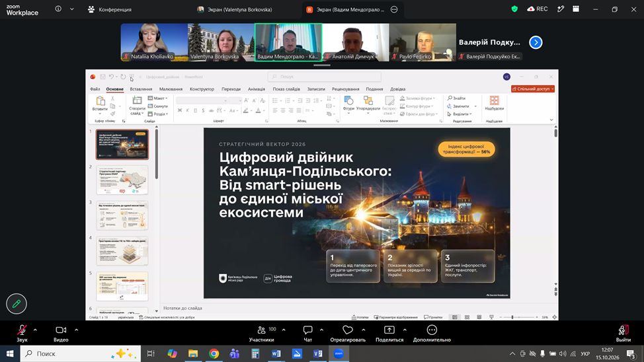Open the Розділ section dropdown
The width and height of the screenshot is (644, 362).
(158, 114)
